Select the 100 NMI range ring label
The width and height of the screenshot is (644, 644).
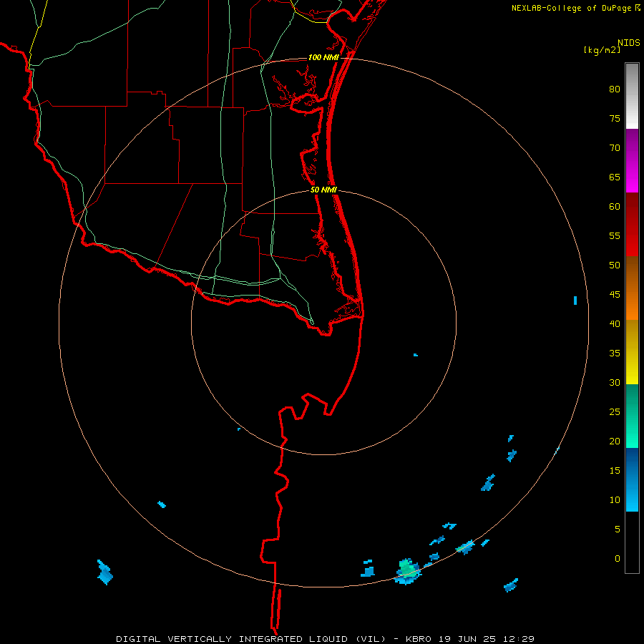323,57
